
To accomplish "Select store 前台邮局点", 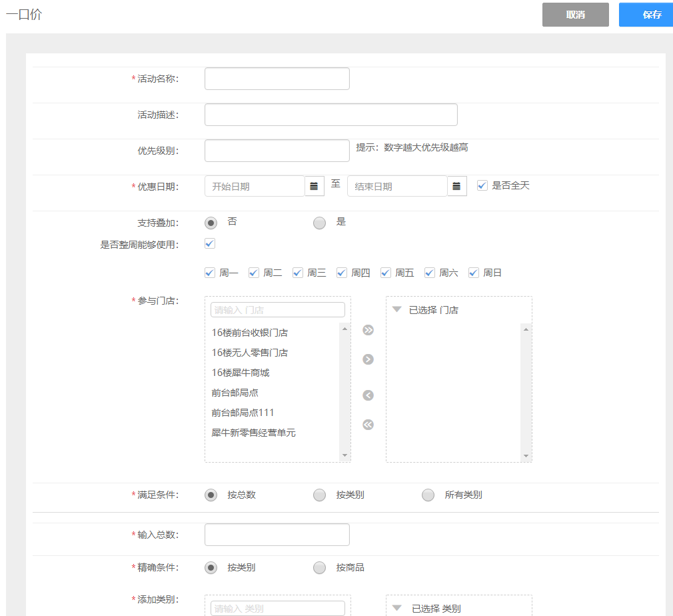I will pos(235,393).
